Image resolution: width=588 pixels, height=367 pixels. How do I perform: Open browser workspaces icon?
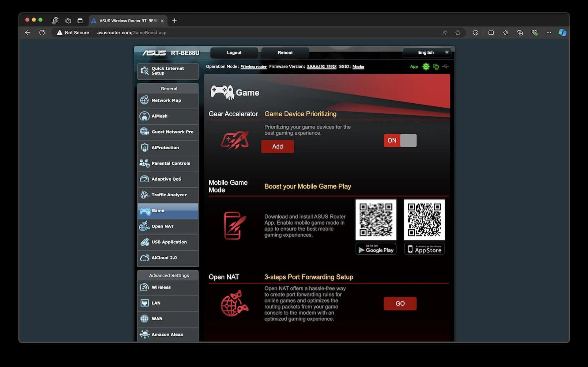(x=68, y=21)
